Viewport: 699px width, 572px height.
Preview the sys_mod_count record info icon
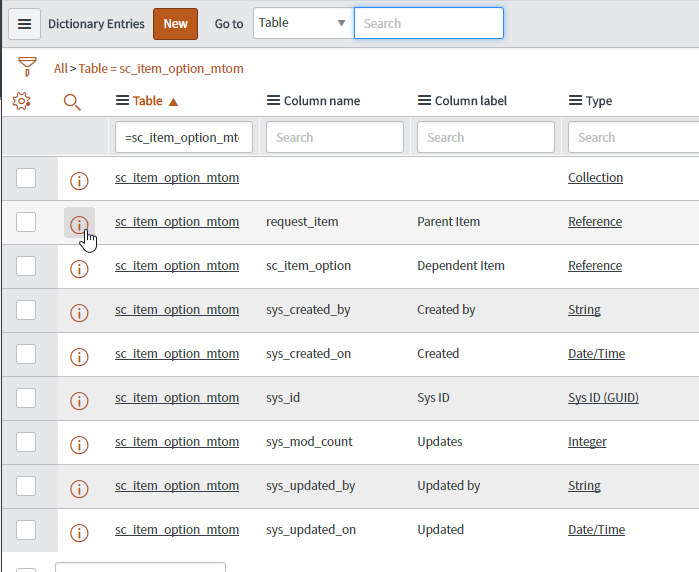[79, 445]
